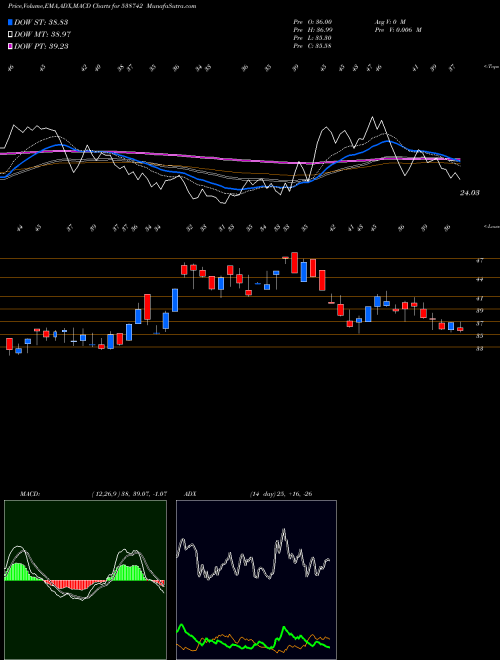Open the dark blue ADX indicator panel
500x660 pixels.
[256, 580]
